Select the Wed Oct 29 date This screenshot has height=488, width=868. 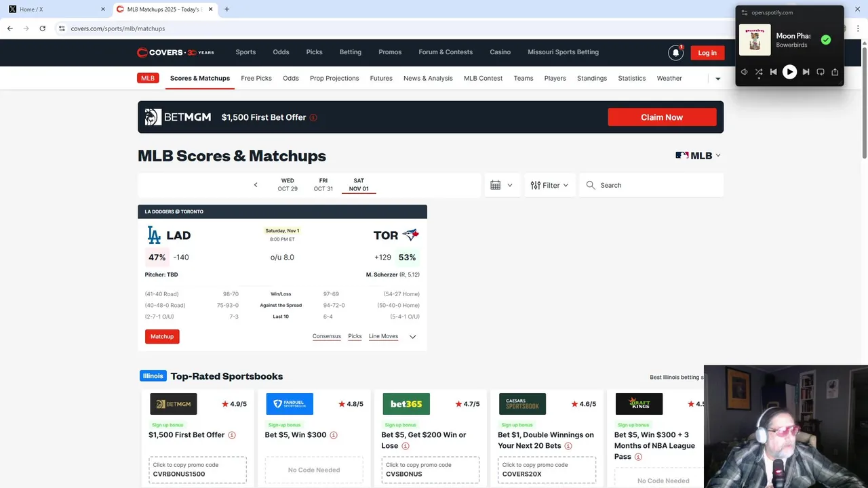288,185
